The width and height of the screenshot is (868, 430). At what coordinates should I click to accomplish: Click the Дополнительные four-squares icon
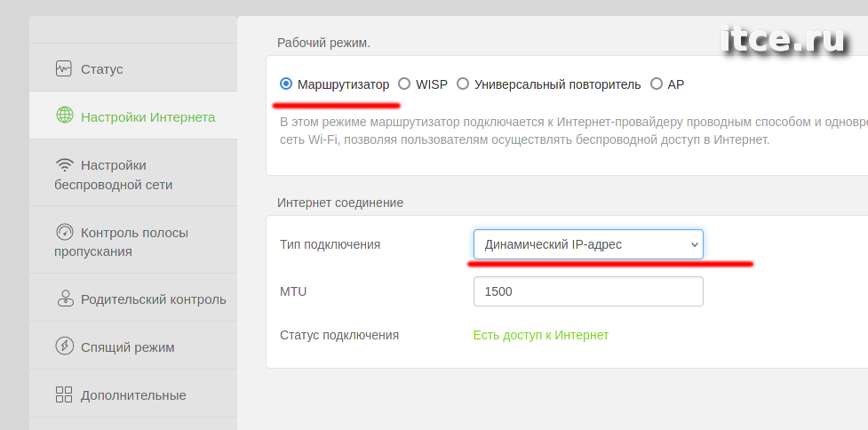pyautogui.click(x=64, y=394)
